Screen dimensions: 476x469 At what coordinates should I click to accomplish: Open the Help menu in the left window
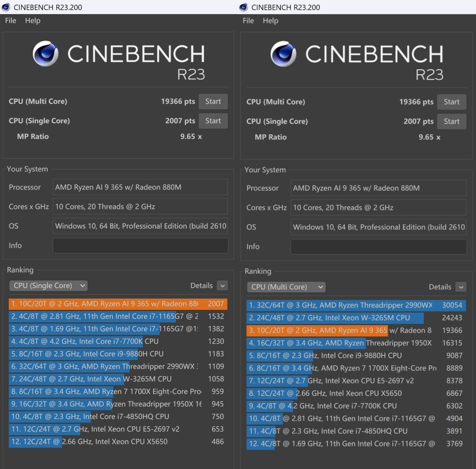pyautogui.click(x=33, y=20)
